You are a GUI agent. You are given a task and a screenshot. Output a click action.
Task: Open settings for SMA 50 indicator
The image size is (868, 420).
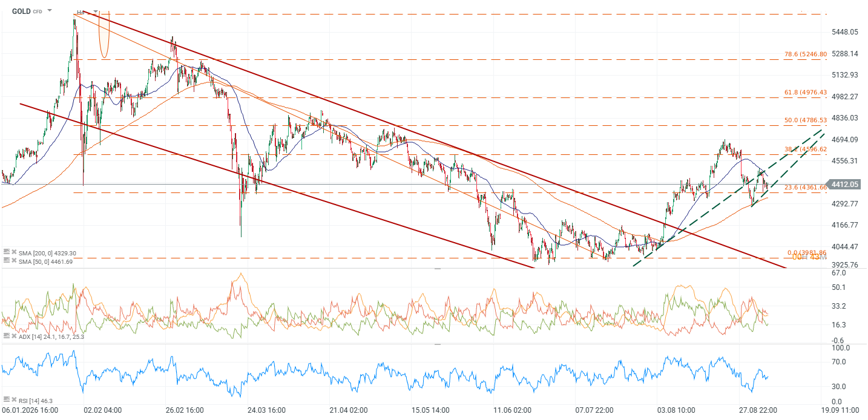click(x=5, y=261)
